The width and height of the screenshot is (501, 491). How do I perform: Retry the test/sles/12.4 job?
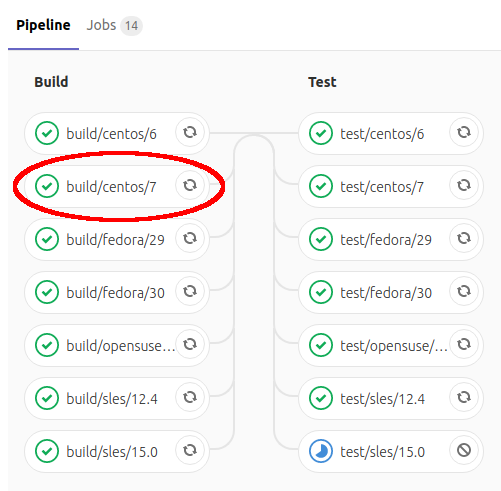pos(464,398)
